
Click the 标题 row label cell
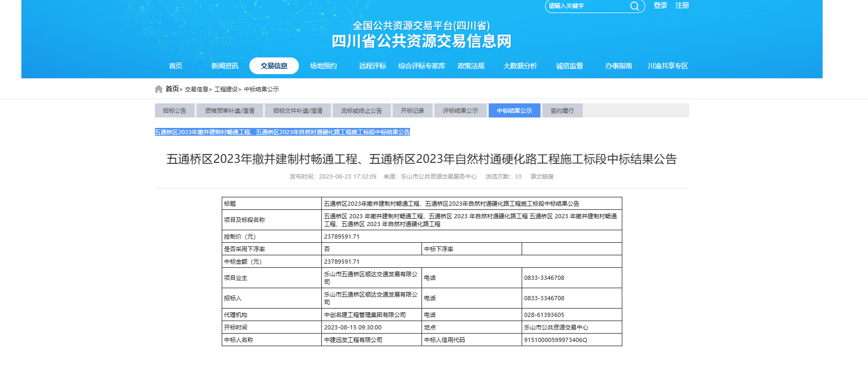[x=272, y=204]
